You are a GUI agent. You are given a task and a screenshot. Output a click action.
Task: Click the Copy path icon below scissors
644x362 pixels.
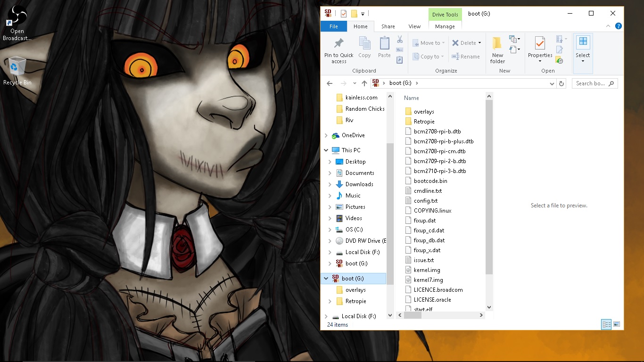click(400, 49)
